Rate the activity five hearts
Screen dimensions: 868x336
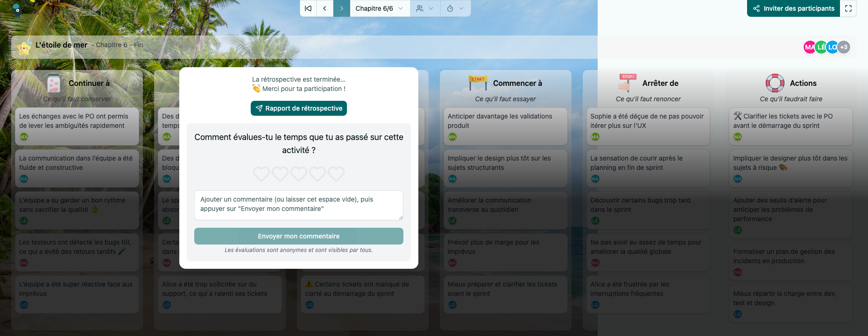[x=336, y=174]
